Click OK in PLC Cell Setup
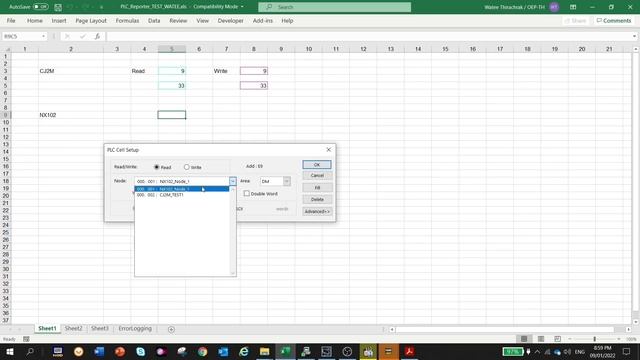640x360 pixels. pyautogui.click(x=317, y=164)
